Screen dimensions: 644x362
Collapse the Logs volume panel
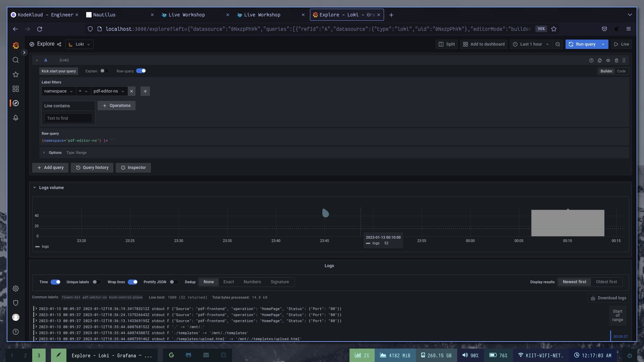[35, 188]
